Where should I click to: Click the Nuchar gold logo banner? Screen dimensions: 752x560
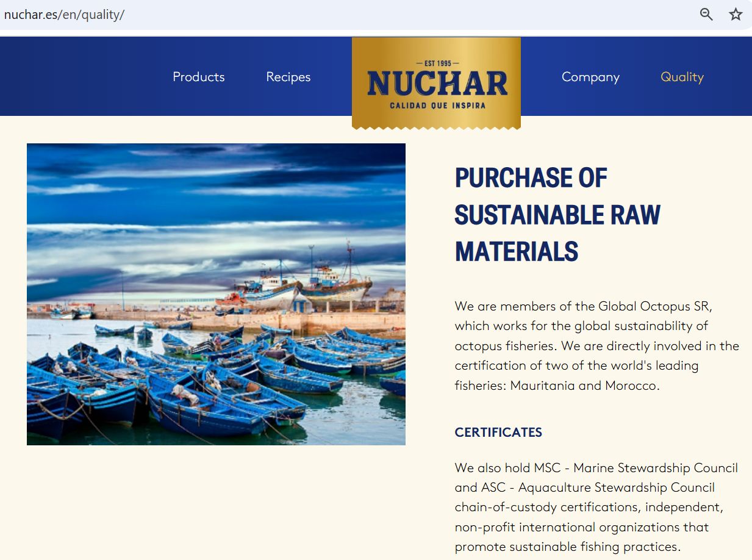(436, 83)
